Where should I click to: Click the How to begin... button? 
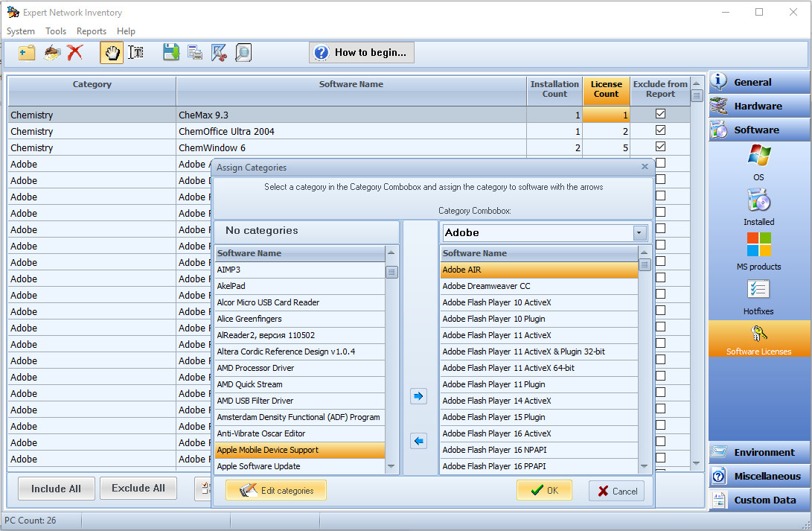362,52
